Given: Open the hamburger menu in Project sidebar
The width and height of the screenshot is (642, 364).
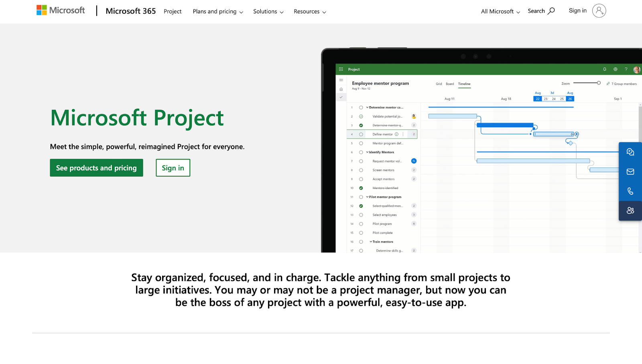Looking at the screenshot, I should tap(341, 79).
